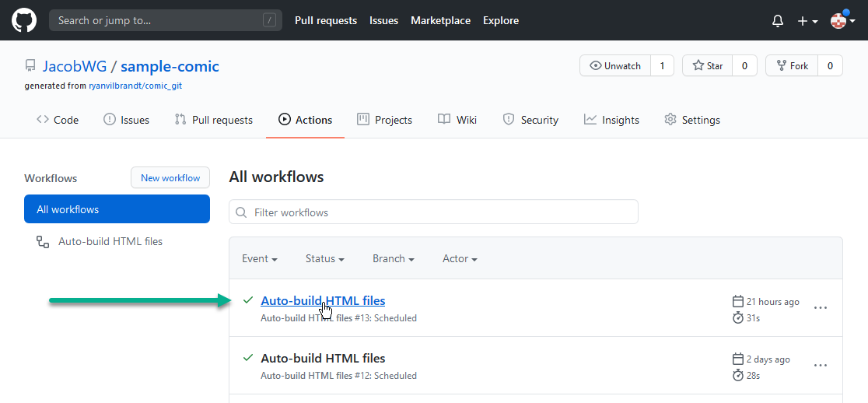868x403 pixels.
Task: Click the '21 hours ago' timestamp
Action: point(773,302)
